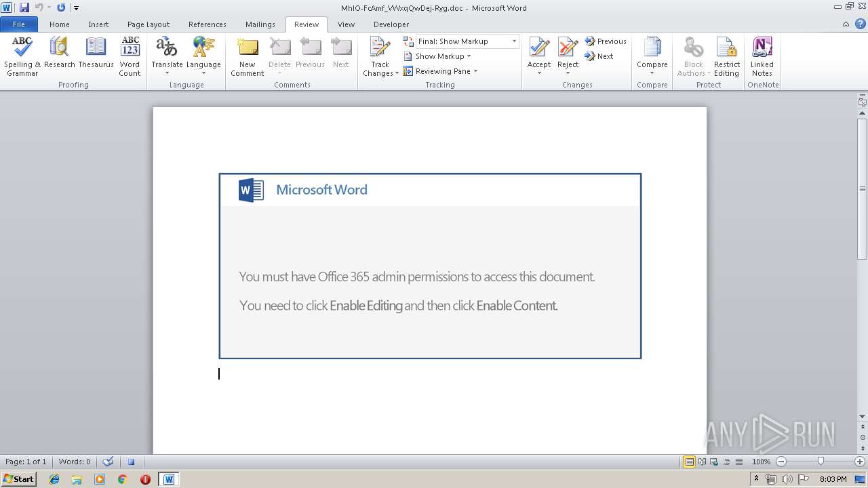868x488 pixels.
Task: Expand the Reject dropdown arrow
Action: [568, 73]
